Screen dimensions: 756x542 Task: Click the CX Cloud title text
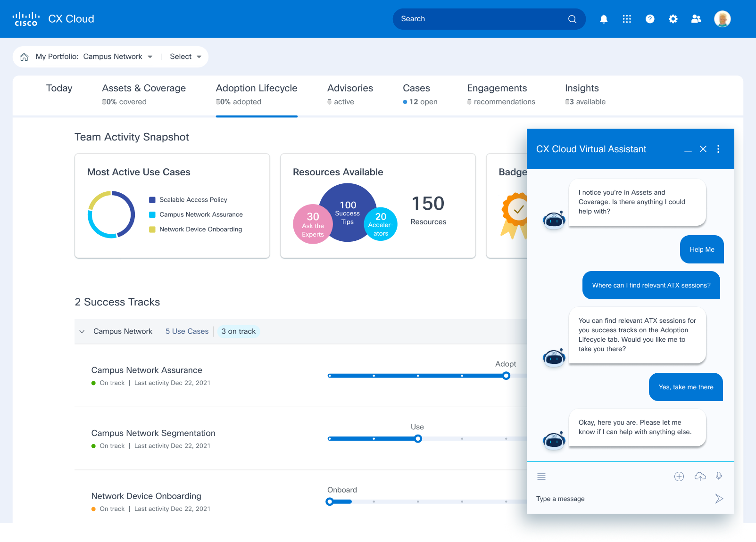point(71,19)
